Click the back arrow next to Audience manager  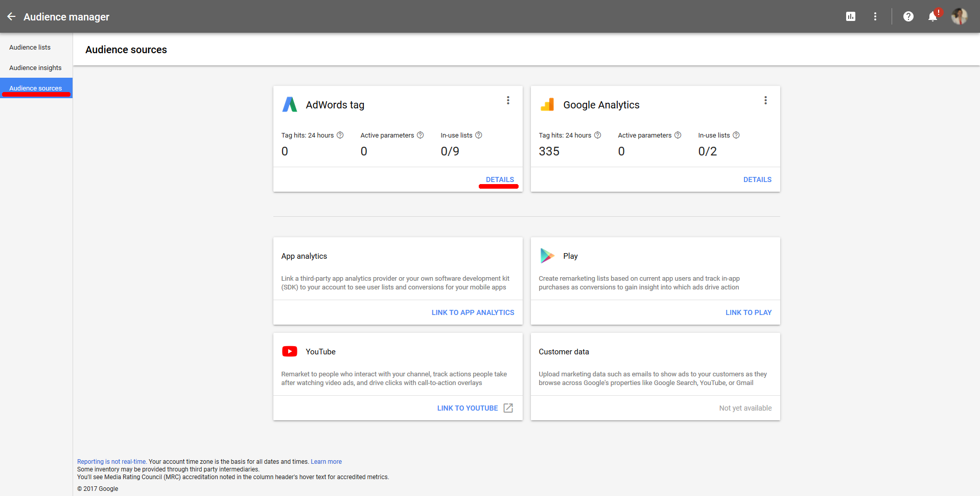11,16
